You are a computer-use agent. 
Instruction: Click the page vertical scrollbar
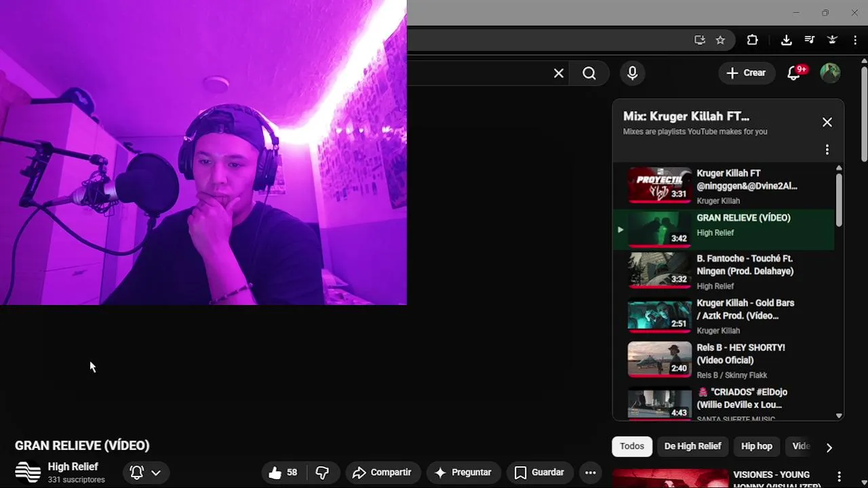tap(864, 114)
